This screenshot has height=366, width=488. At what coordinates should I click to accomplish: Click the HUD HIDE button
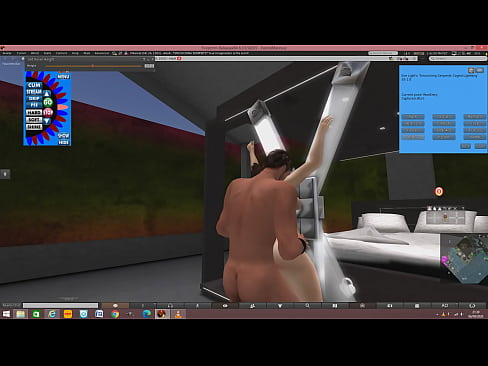pos(63,142)
